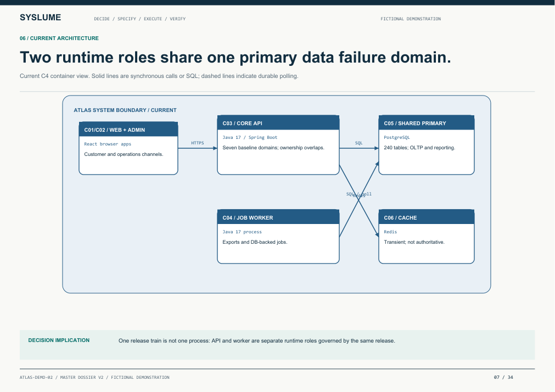Viewport: 555px width, 392px height.
Task: Click the 'FICTIONAL DEMONSTRATION' header label
Action: point(411,19)
